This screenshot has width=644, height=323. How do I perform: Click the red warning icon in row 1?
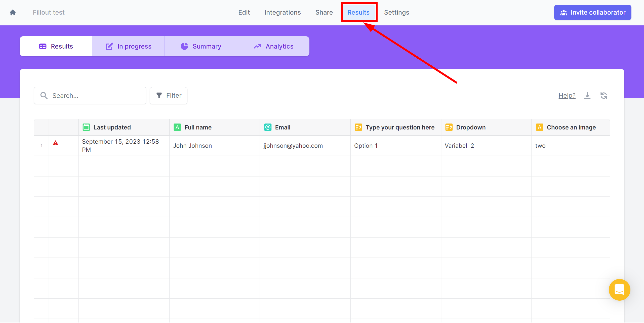tap(56, 143)
